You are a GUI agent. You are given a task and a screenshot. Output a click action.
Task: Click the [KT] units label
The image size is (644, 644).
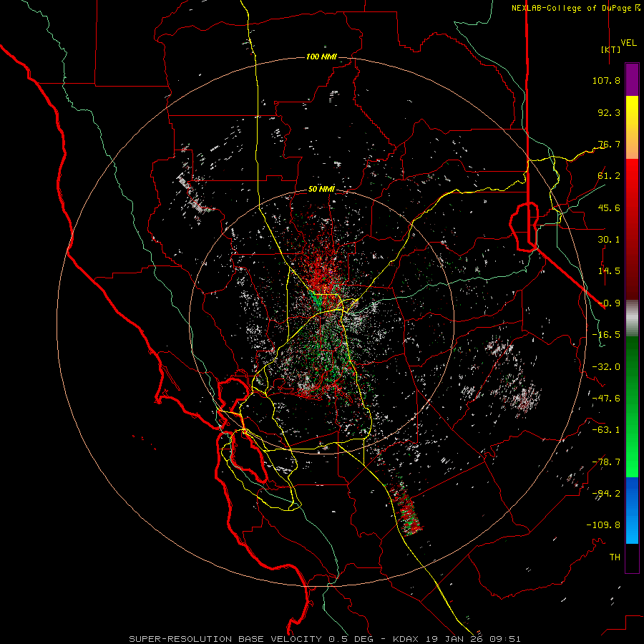click(x=611, y=49)
